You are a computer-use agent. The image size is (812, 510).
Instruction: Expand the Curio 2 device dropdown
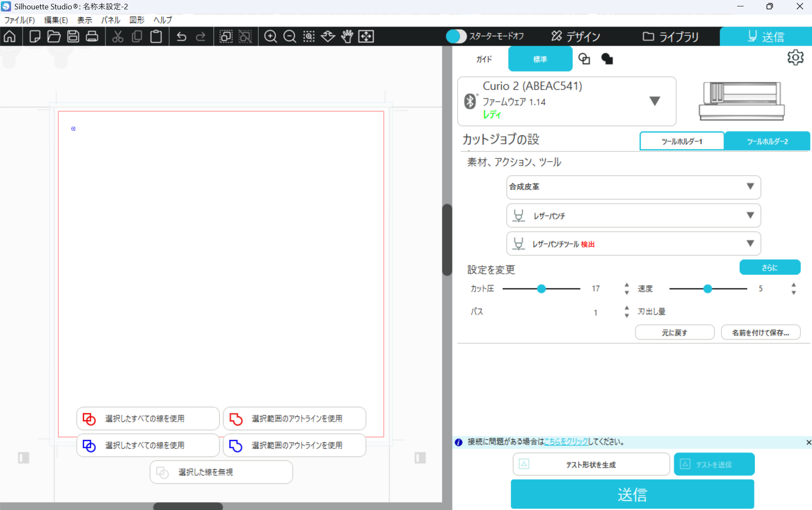pos(654,101)
